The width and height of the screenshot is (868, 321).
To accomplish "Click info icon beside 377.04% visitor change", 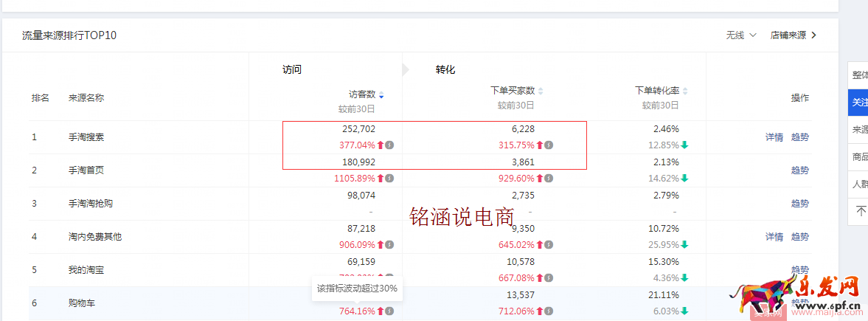I will pos(389,145).
